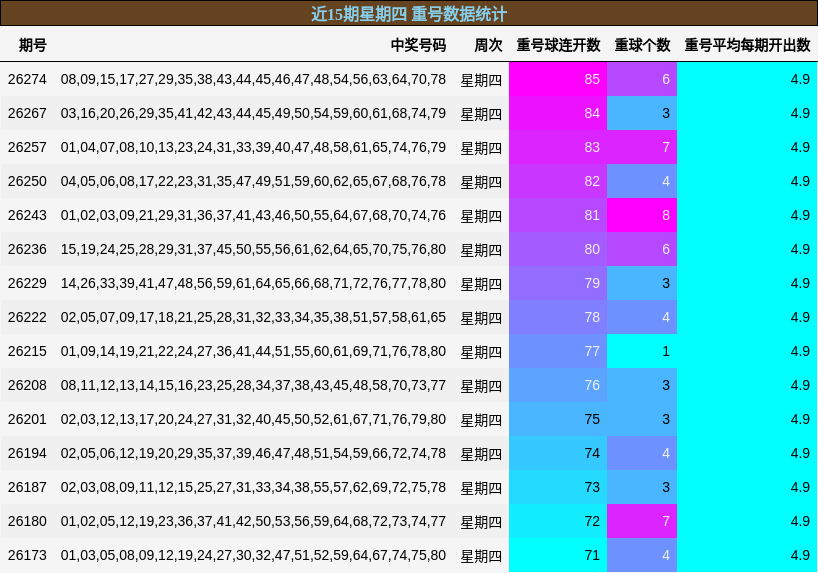Click repeat ball count 1 in row 26215
Screen dimensions: 818x573
click(642, 351)
